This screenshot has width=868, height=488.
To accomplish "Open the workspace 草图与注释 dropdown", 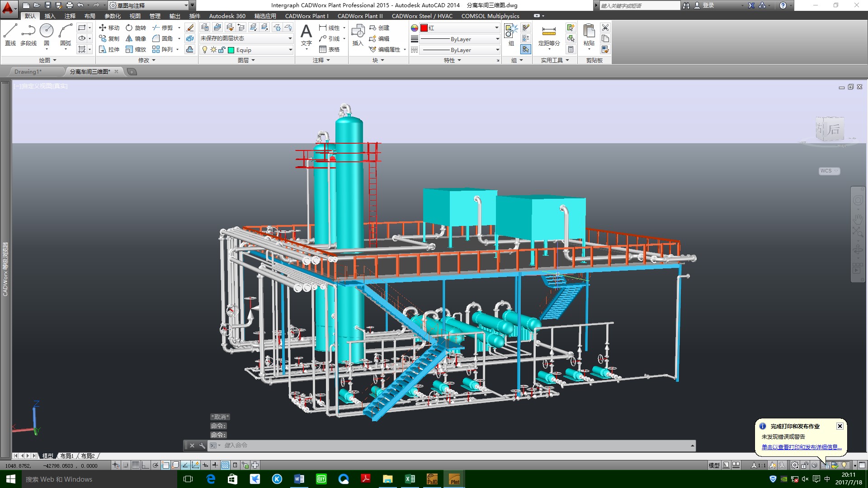I will 186,5.
